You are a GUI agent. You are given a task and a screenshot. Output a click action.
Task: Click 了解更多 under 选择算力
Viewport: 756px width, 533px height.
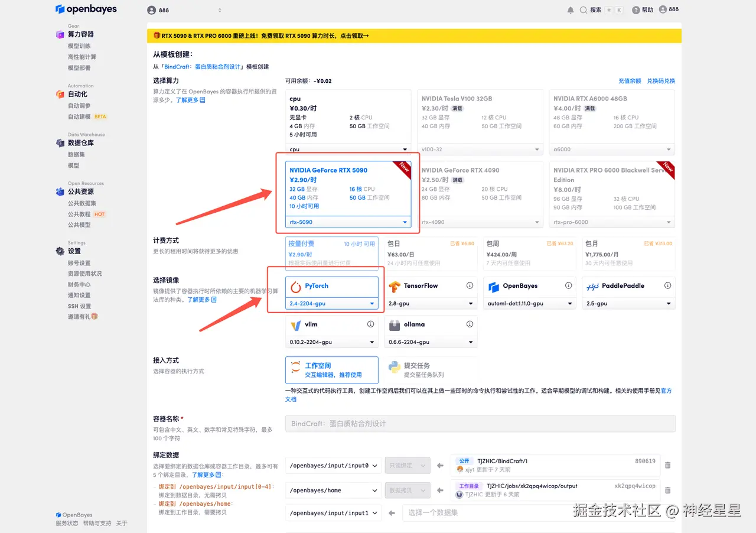pyautogui.click(x=190, y=100)
